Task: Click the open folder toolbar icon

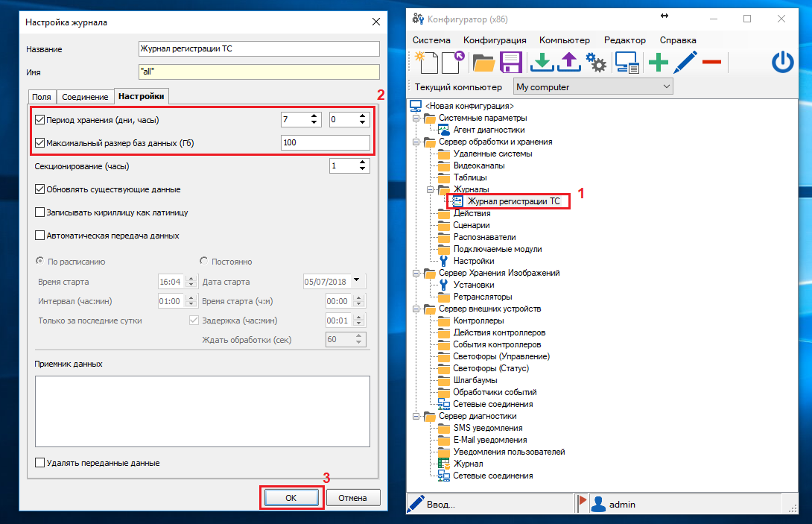Action: 483,63
